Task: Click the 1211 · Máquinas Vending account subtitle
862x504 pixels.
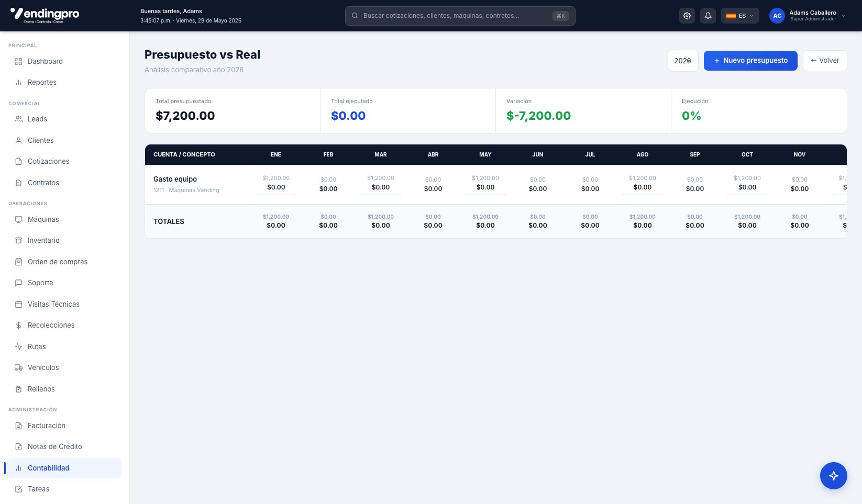Action: pos(186,190)
